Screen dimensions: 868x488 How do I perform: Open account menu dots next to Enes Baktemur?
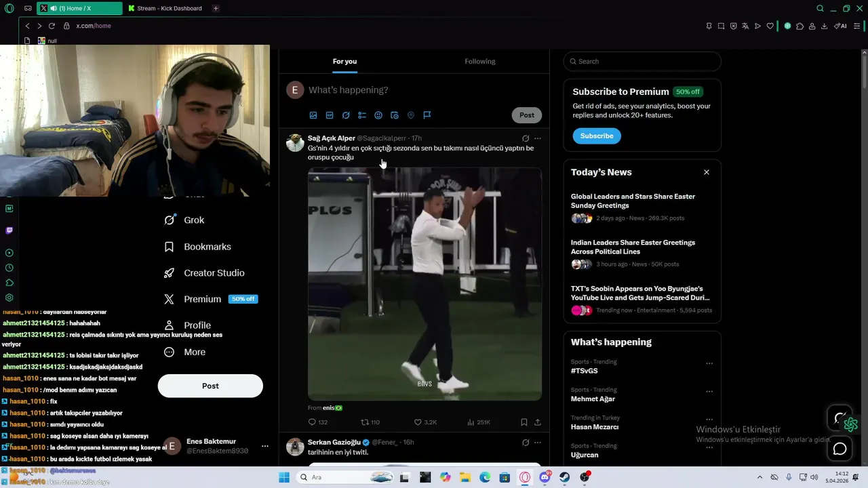click(x=265, y=446)
